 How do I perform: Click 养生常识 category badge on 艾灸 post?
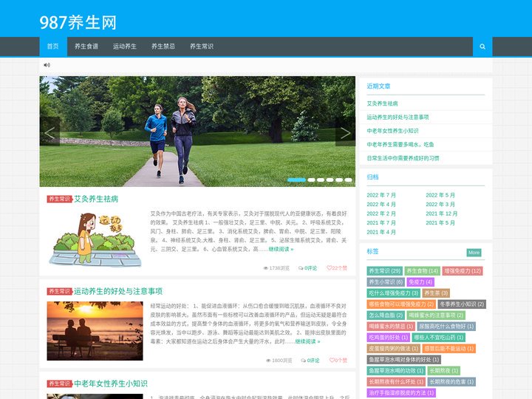60,199
